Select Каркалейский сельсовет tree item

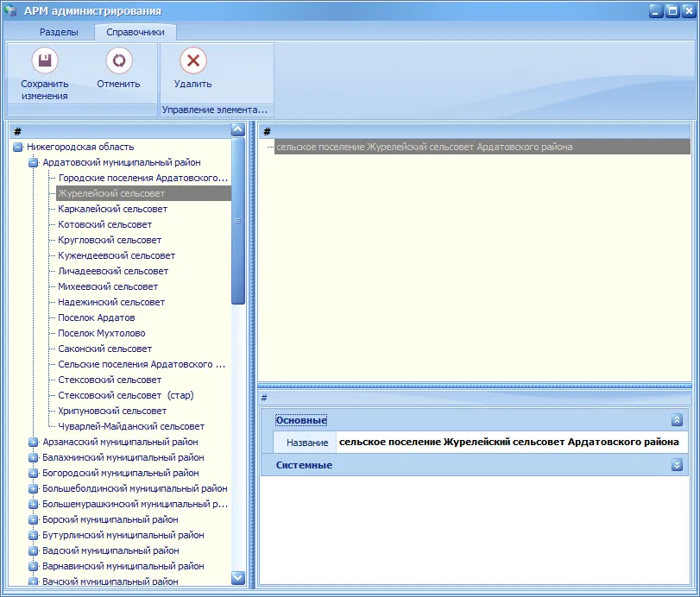112,209
